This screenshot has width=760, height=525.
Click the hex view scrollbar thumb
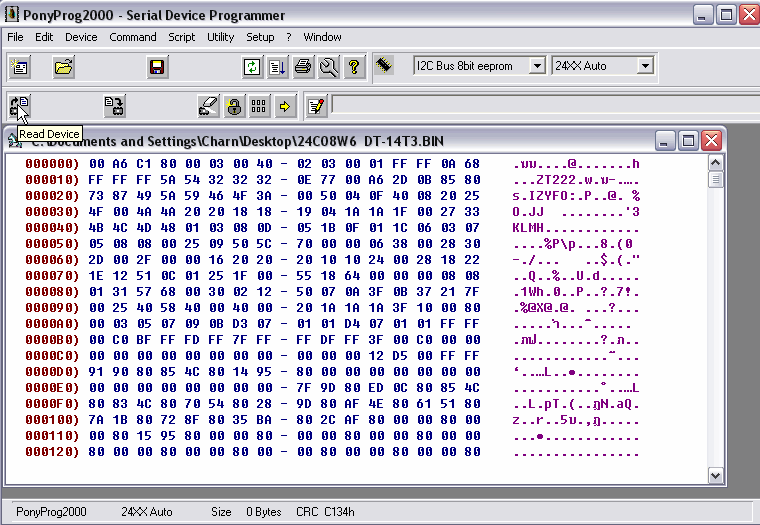pyautogui.click(x=715, y=180)
